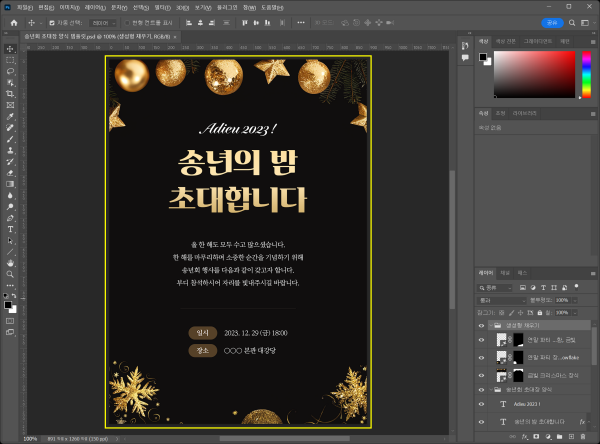
Task: Select the Move tool in toolbar
Action: coord(10,48)
